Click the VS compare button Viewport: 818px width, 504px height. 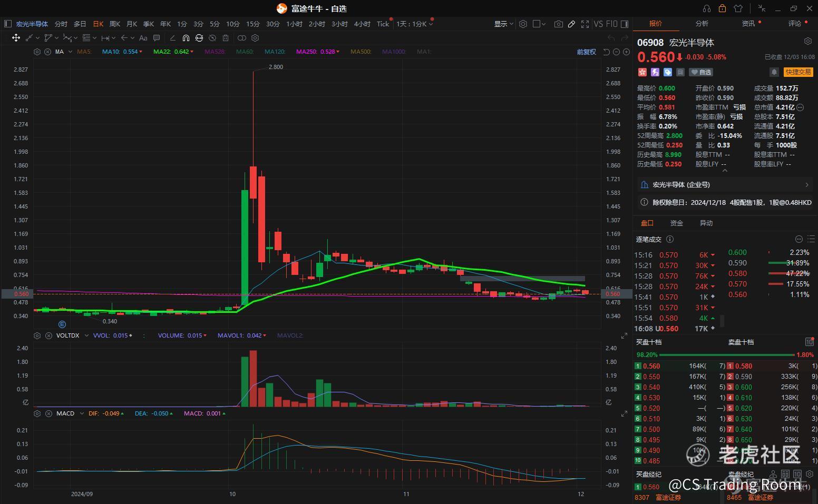point(598,24)
